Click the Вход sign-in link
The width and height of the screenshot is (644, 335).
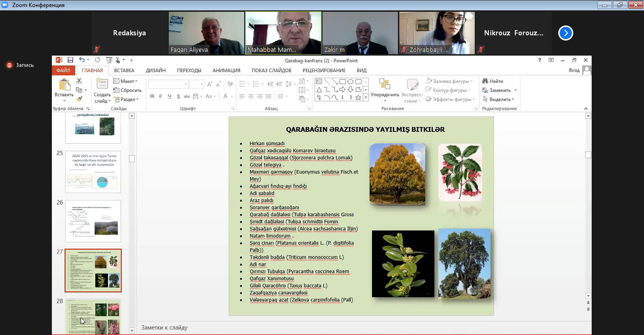(x=574, y=70)
